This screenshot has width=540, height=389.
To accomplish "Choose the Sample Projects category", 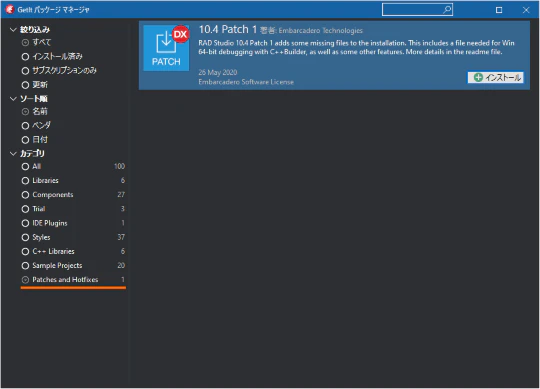I will tap(73, 265).
